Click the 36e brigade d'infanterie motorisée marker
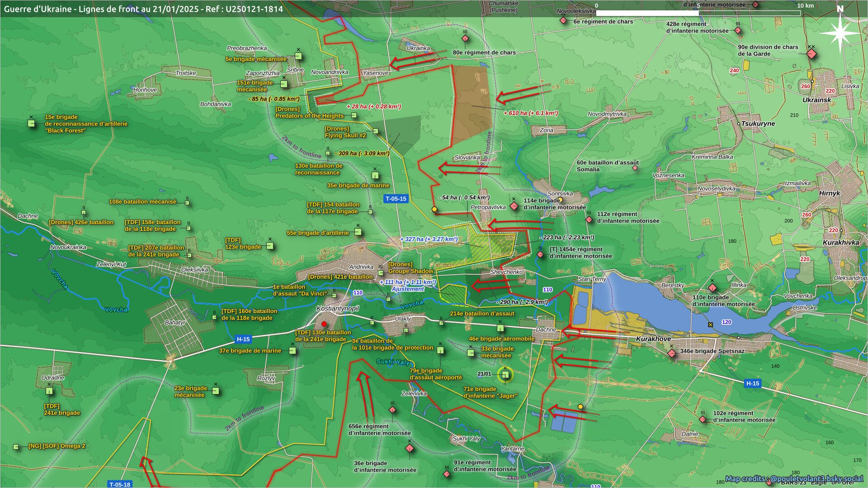 (x=410, y=448)
